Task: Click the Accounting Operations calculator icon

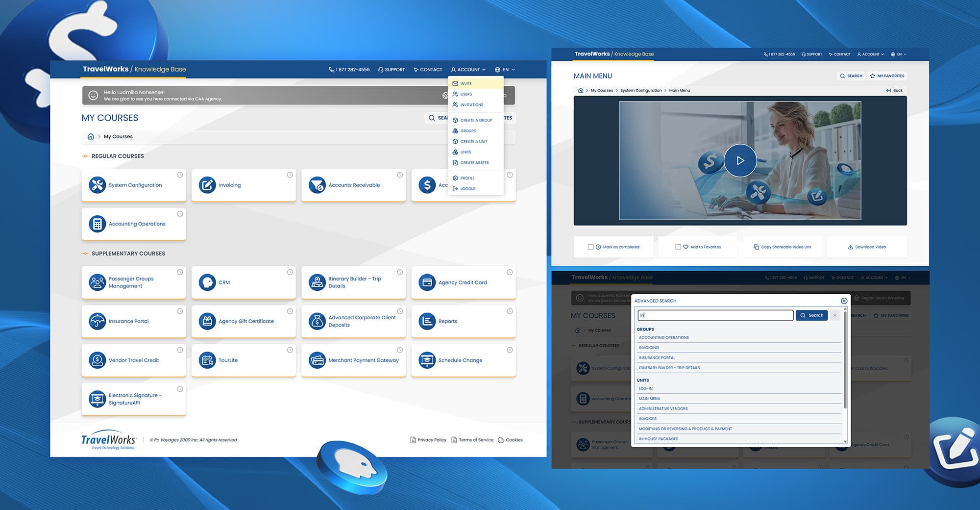Action: (x=97, y=224)
